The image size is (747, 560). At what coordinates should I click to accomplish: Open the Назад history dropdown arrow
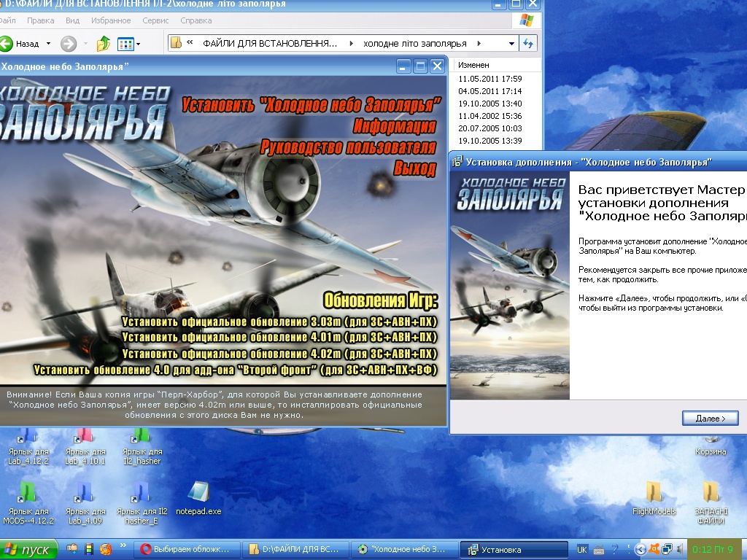(48, 44)
